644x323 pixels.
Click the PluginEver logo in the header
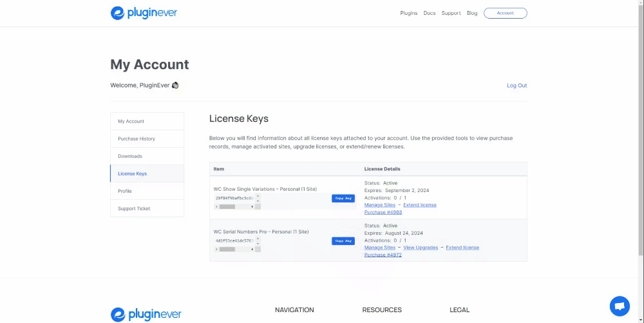pos(144,13)
